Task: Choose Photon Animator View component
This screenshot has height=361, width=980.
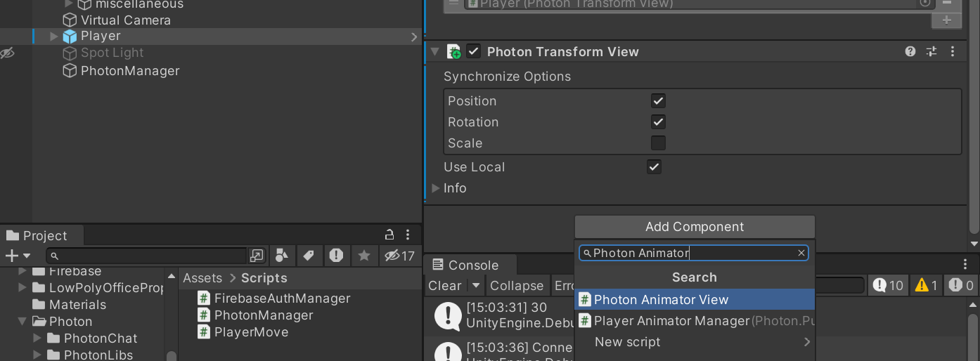Action: coord(695,300)
